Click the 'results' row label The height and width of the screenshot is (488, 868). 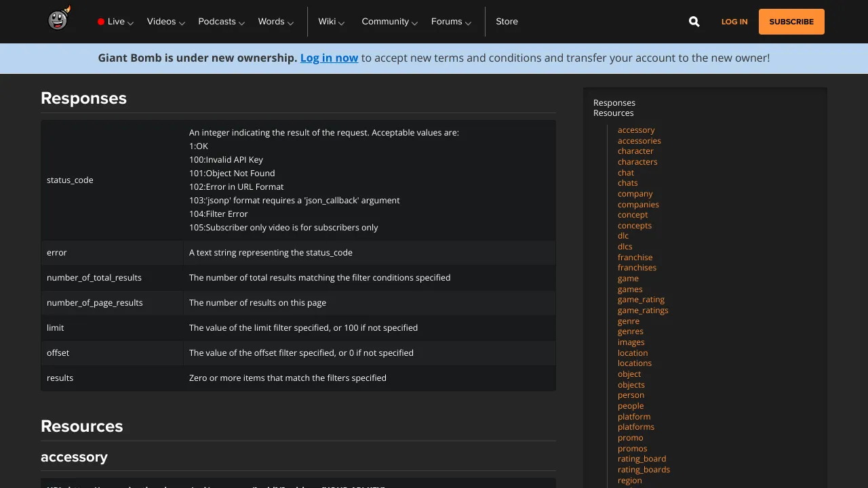(x=60, y=378)
